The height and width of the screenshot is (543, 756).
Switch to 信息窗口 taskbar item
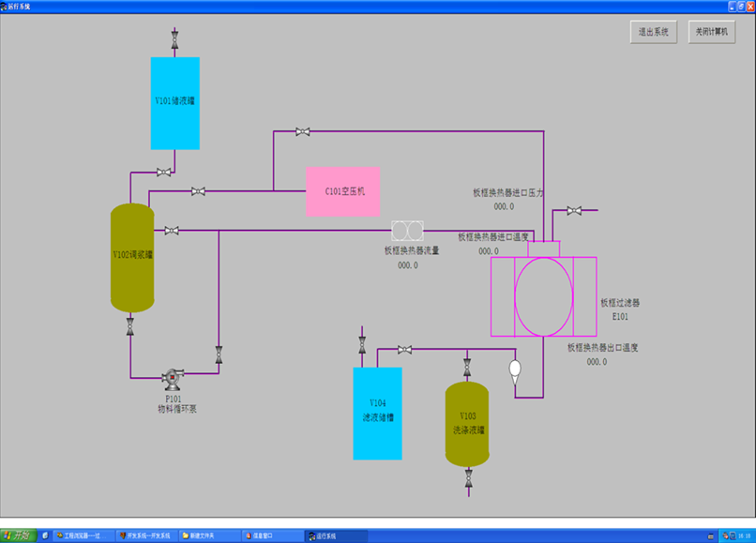click(x=272, y=535)
